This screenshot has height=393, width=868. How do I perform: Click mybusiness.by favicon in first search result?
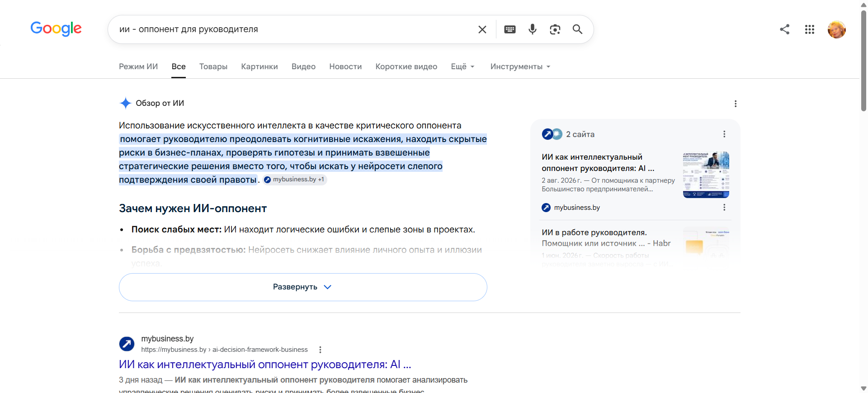click(x=127, y=344)
